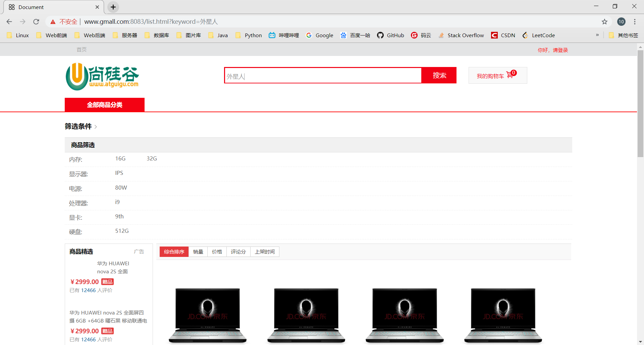Click the browser forward arrow

22,22
